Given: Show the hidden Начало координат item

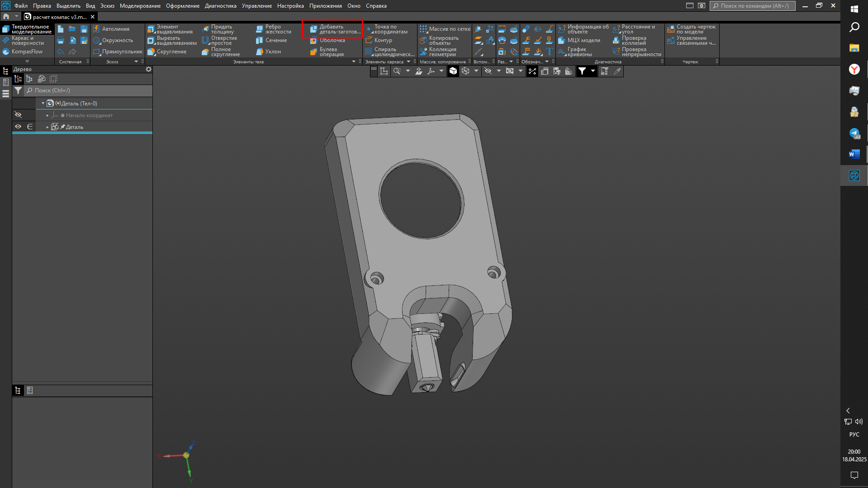Looking at the screenshot, I should (x=18, y=115).
